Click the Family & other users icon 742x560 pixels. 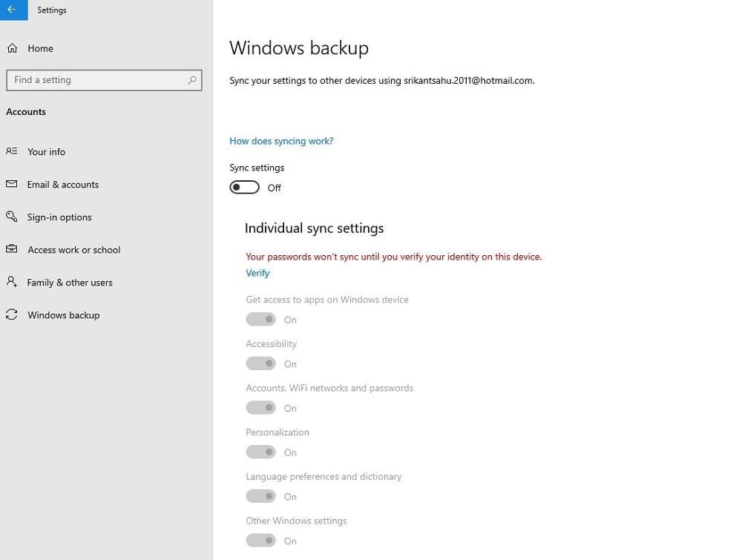click(x=12, y=282)
